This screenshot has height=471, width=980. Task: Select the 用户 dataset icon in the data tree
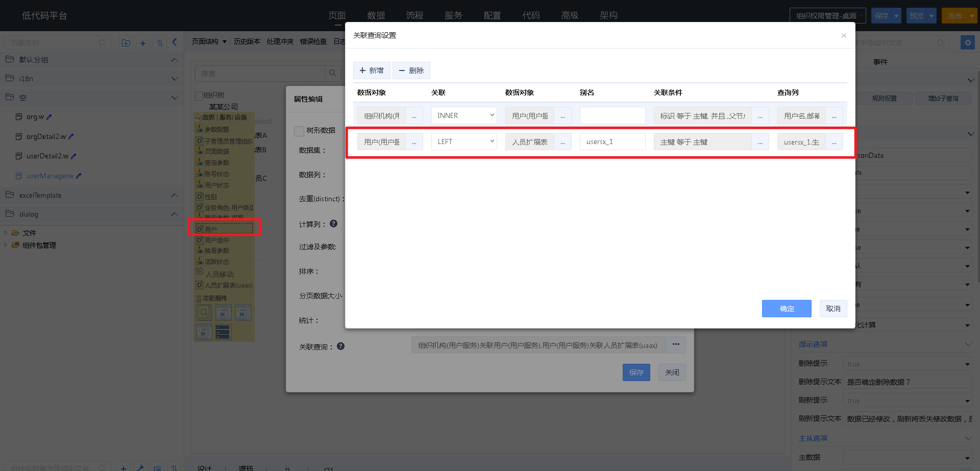(200, 229)
